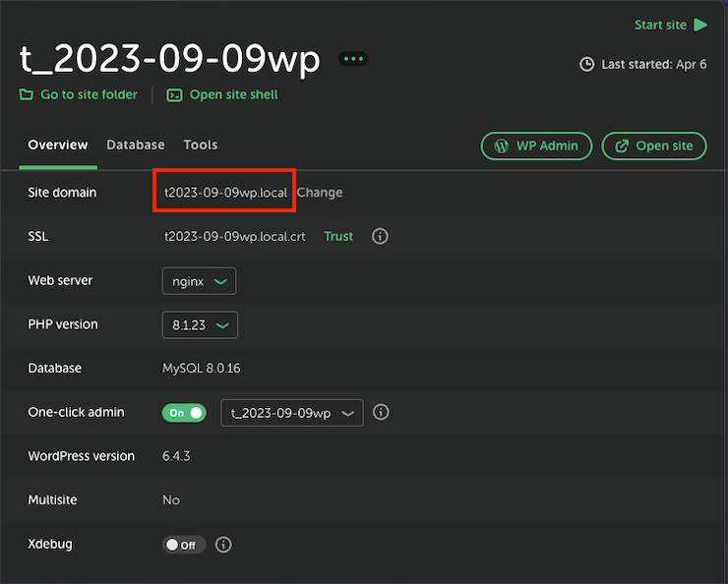Click the WP Admin button

point(536,146)
